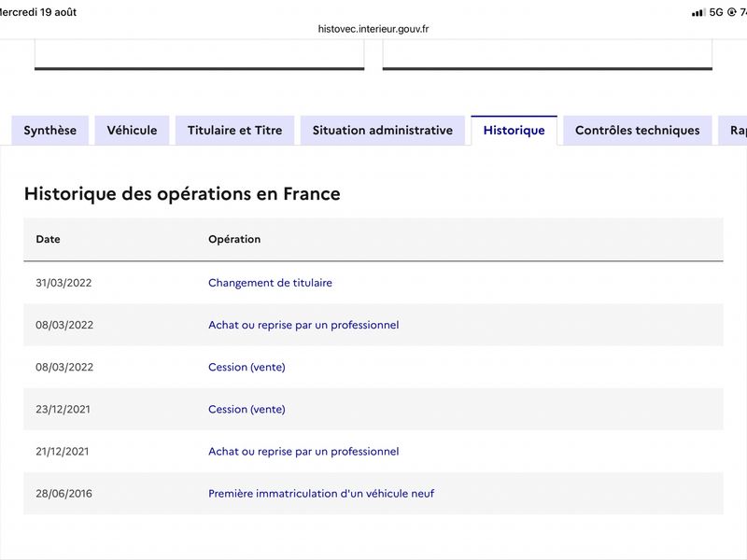Click Cession (vente) dated 08/03/2022

247,367
